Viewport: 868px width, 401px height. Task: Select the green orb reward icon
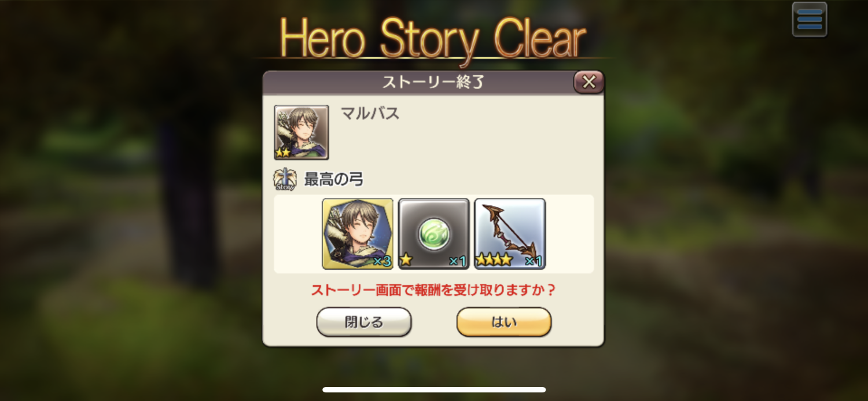[434, 234]
